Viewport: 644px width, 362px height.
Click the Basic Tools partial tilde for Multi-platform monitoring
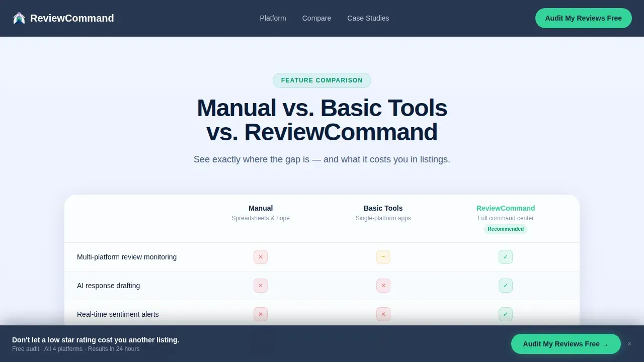[x=383, y=257]
